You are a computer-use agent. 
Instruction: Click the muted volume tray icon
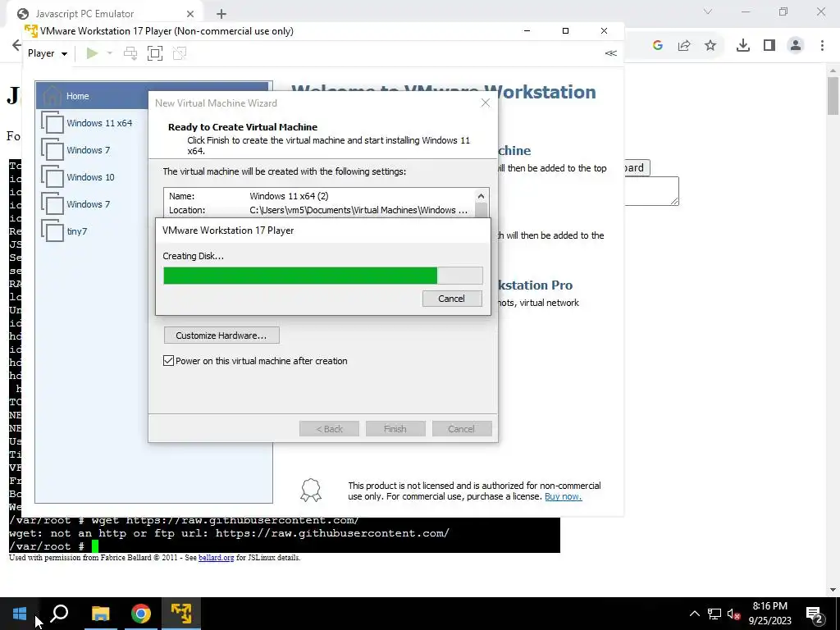coord(733,614)
